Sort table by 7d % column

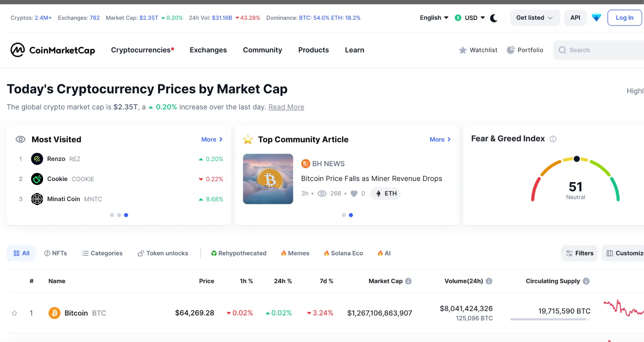(326, 281)
